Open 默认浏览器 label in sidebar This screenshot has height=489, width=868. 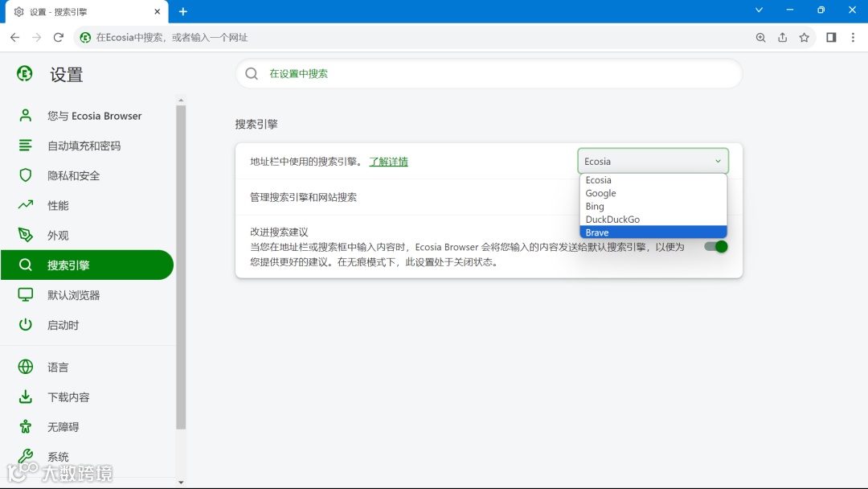pos(74,295)
